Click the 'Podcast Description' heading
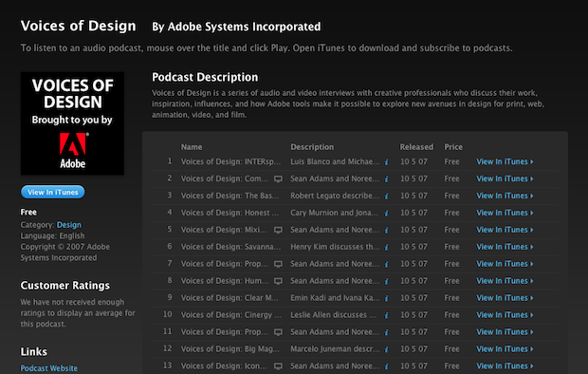Image resolution: width=588 pixels, height=374 pixels. (x=205, y=77)
